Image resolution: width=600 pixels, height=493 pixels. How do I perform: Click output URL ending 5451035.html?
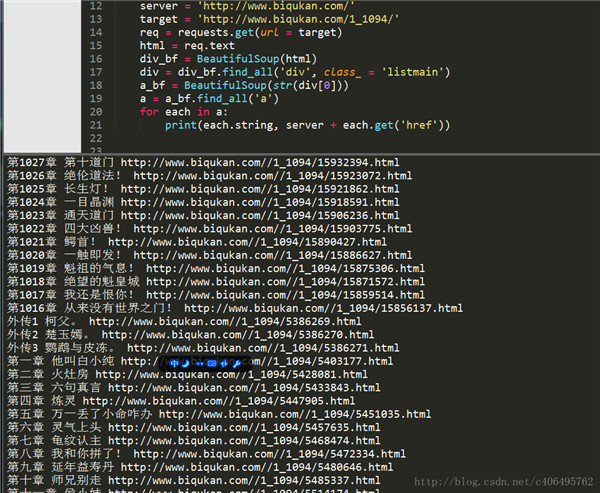(295, 415)
